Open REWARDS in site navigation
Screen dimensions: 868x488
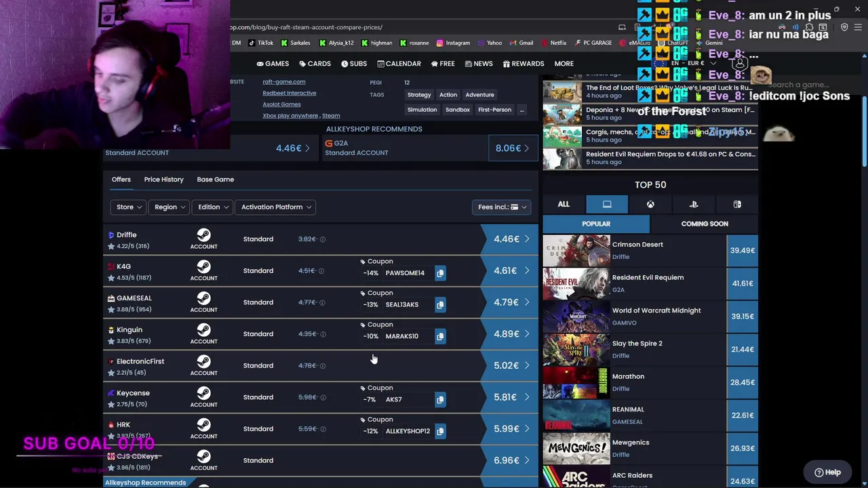pos(523,64)
